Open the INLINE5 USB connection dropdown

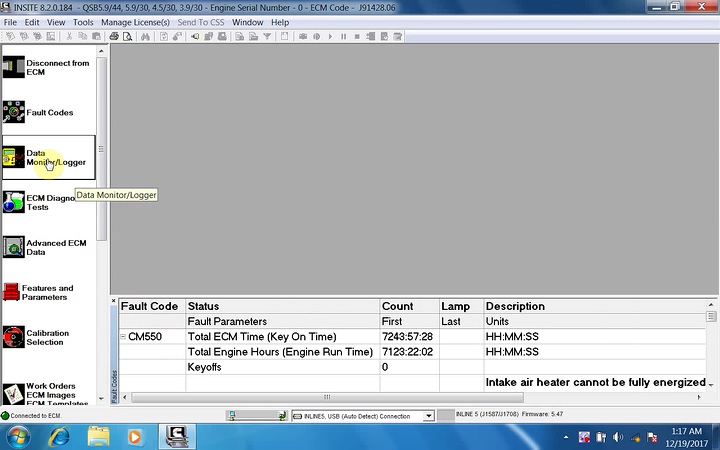(428, 416)
